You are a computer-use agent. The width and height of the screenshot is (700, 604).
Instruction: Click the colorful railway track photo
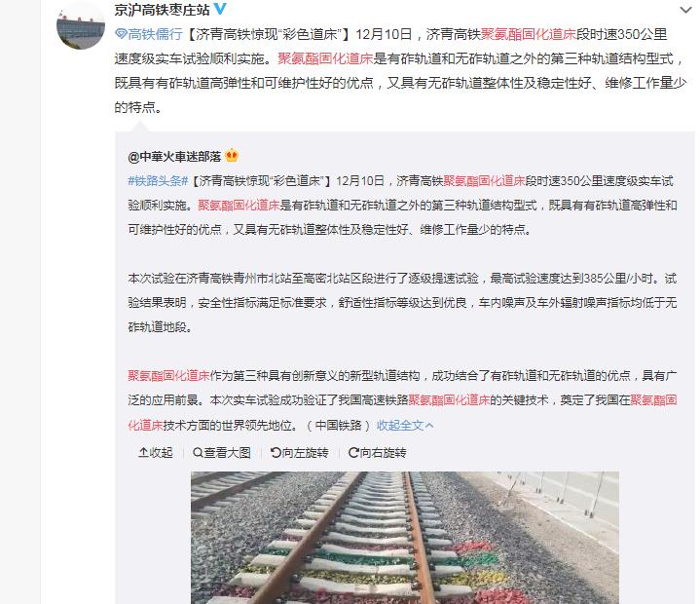[405, 538]
